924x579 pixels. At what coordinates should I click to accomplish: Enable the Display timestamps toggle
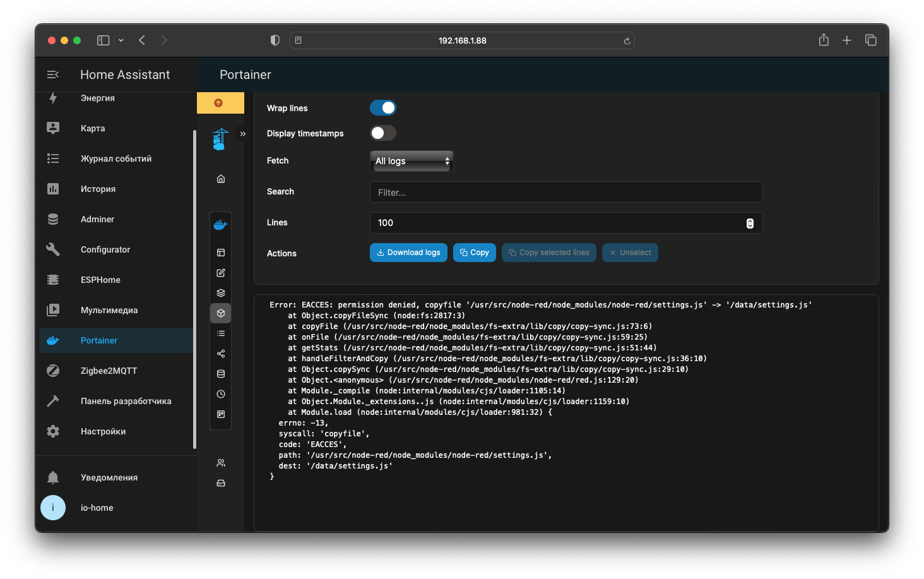point(383,133)
